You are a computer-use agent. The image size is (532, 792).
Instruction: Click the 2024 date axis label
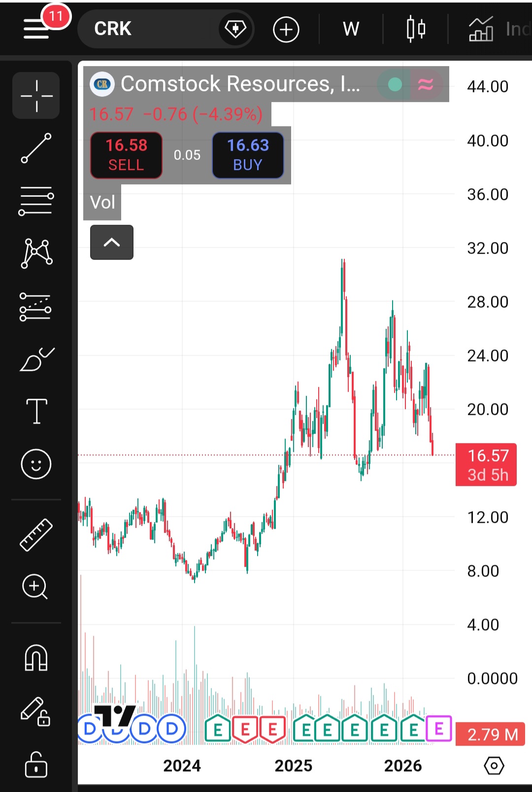pos(182,766)
